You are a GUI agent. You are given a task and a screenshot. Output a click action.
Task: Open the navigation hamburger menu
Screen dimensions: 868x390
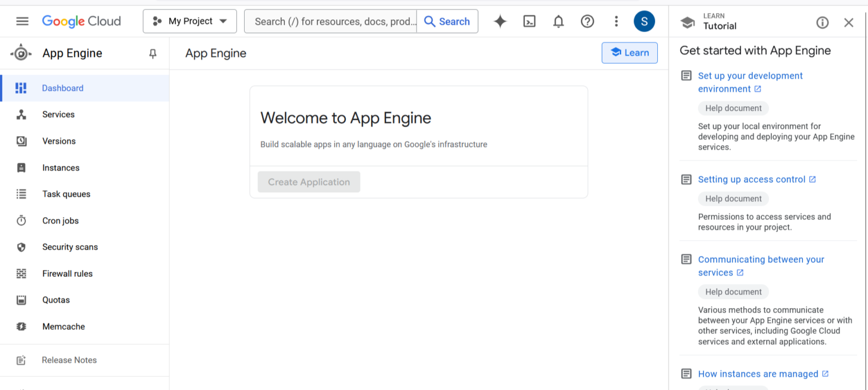point(22,21)
